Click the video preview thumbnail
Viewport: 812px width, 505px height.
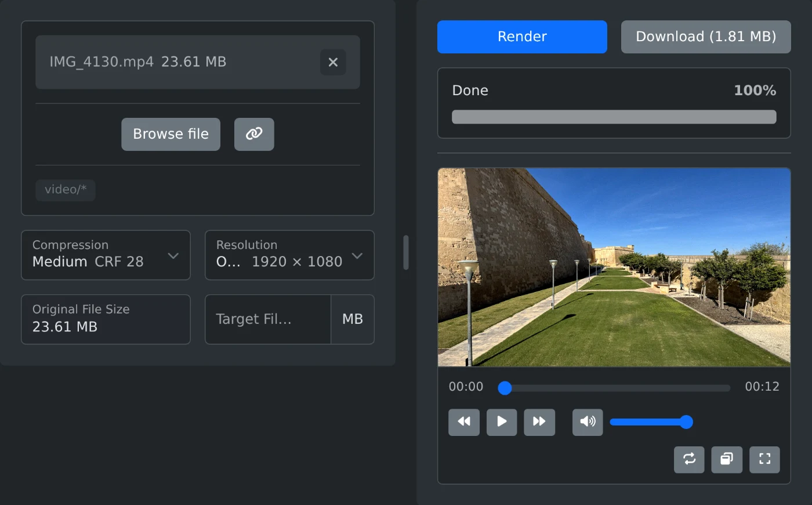coord(614,267)
